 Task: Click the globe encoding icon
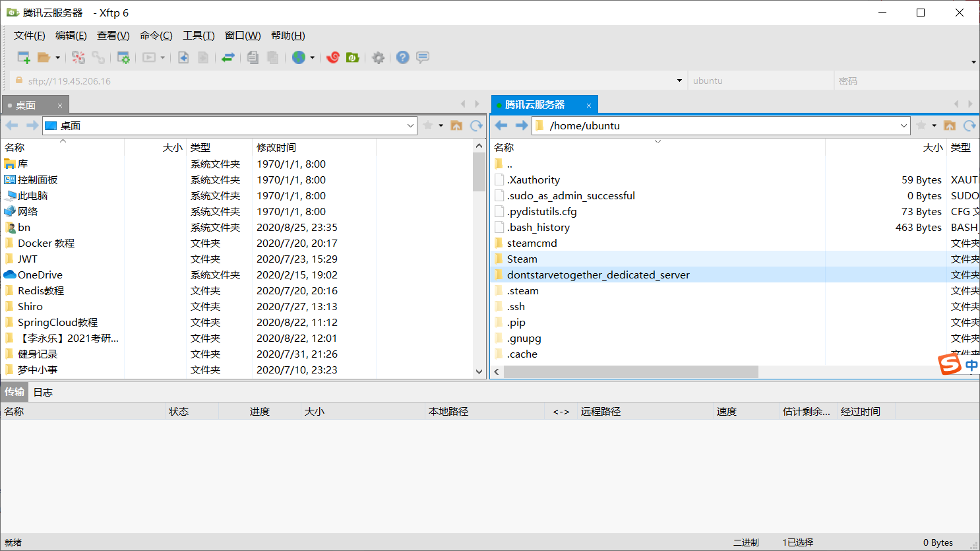coord(299,57)
